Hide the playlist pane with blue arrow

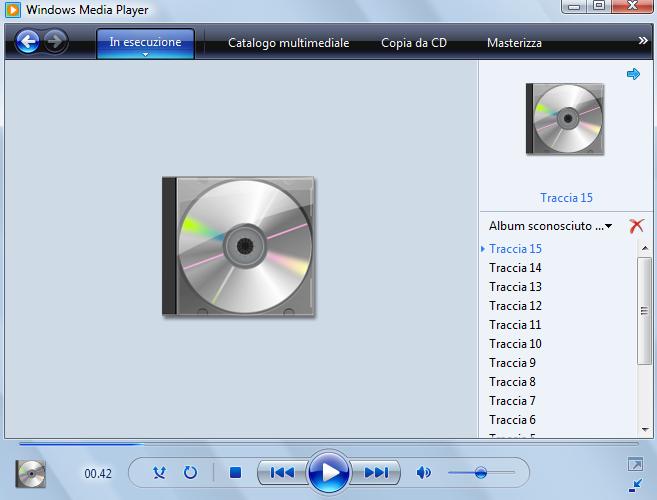[633, 74]
